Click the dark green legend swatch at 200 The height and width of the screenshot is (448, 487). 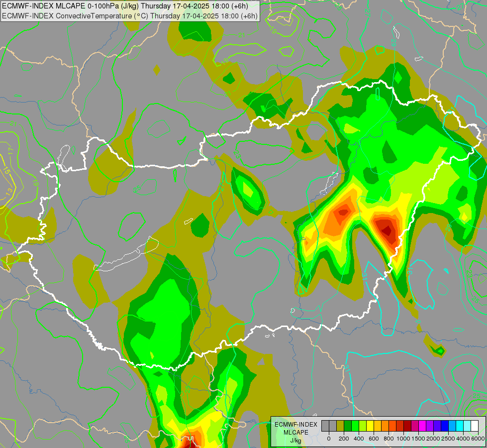(348, 426)
